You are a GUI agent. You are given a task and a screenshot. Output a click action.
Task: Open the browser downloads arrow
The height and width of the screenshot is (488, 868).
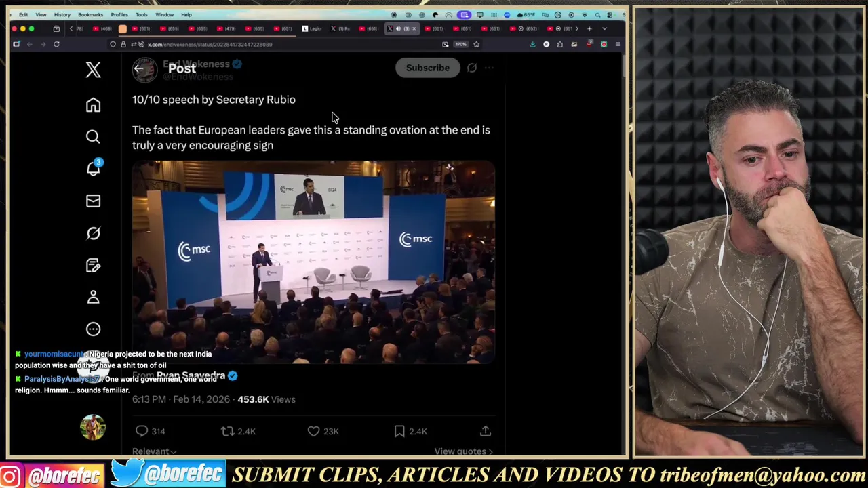(532, 44)
